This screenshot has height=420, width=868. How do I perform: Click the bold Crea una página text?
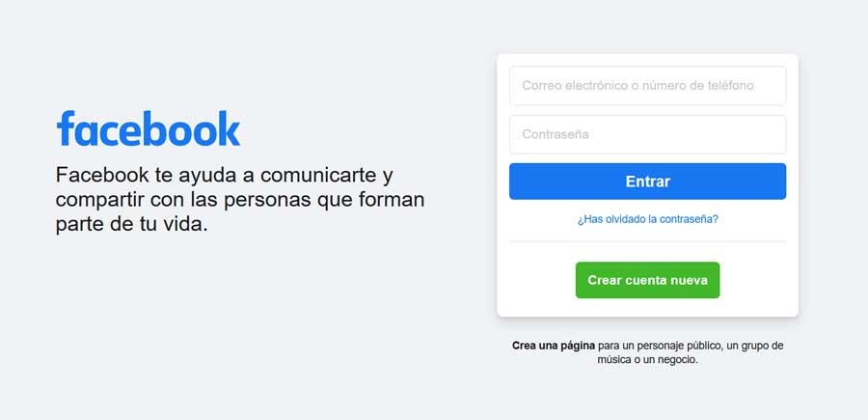coord(554,346)
